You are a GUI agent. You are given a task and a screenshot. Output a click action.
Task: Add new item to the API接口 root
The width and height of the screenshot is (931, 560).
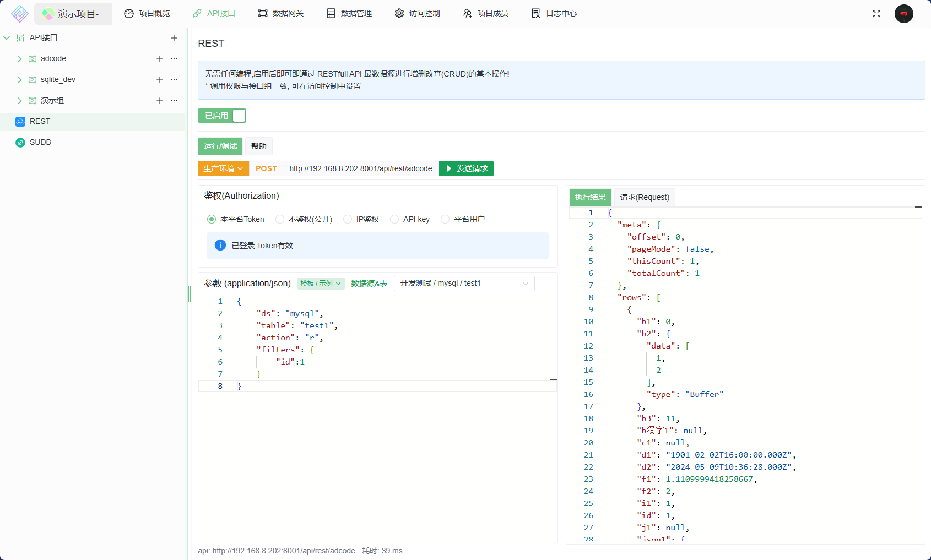[x=174, y=38]
